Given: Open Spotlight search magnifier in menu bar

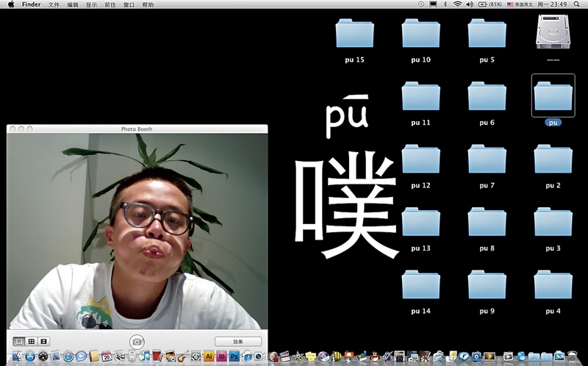Looking at the screenshot, I should 576,4.
